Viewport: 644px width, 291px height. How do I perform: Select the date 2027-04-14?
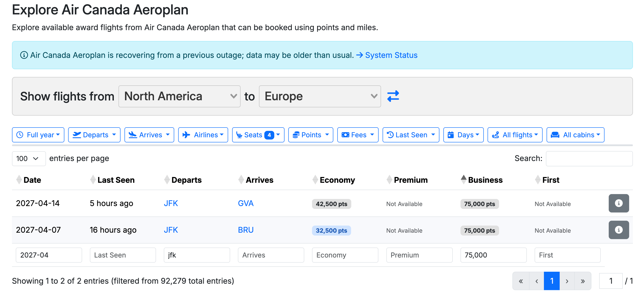tap(38, 203)
